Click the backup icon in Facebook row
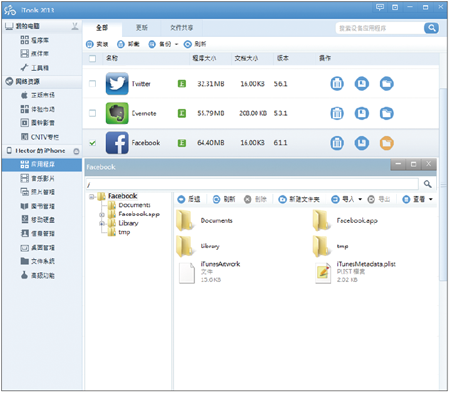The image size is (450, 393). 362,143
